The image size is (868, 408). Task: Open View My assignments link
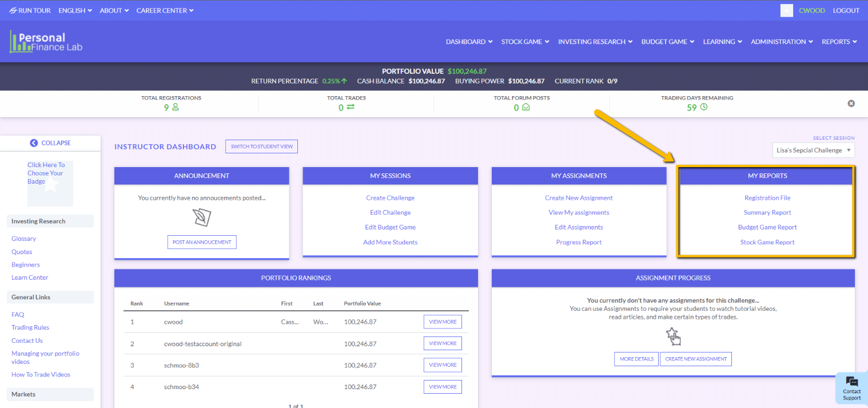coord(579,213)
